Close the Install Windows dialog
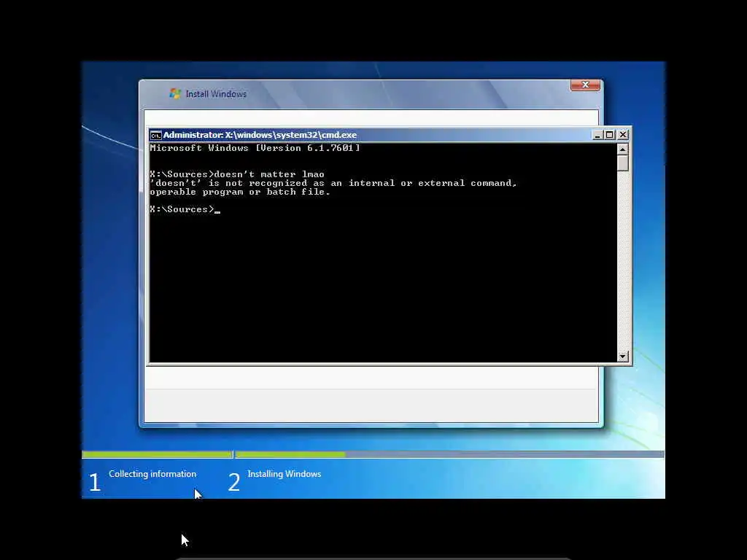The image size is (747, 560). pos(585,85)
